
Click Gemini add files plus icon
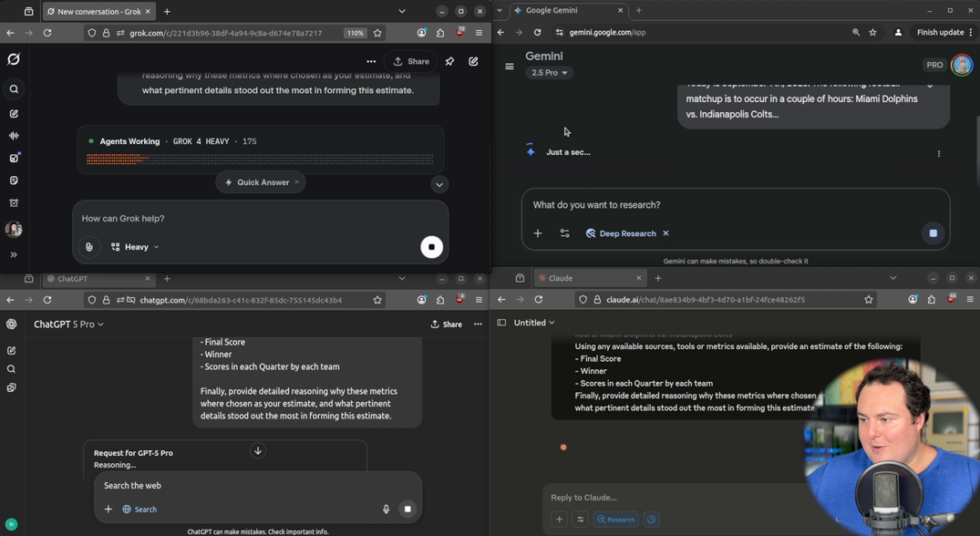coord(538,233)
